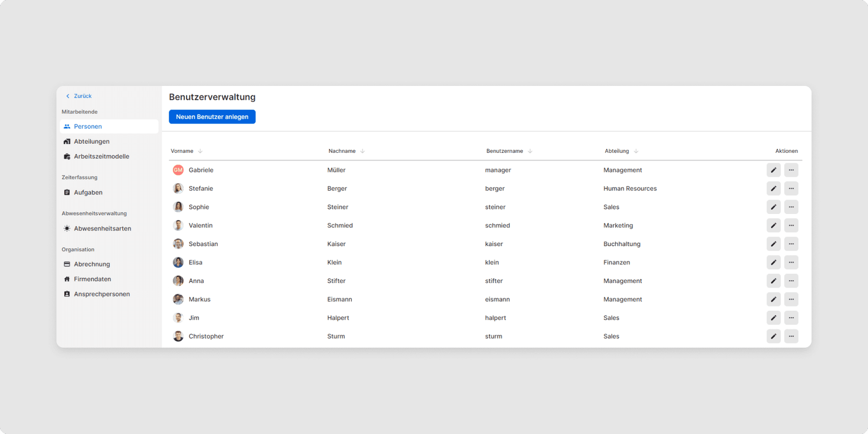Viewport: 868px width, 434px height.
Task: Open more actions for Markus Eismann
Action: [791, 299]
